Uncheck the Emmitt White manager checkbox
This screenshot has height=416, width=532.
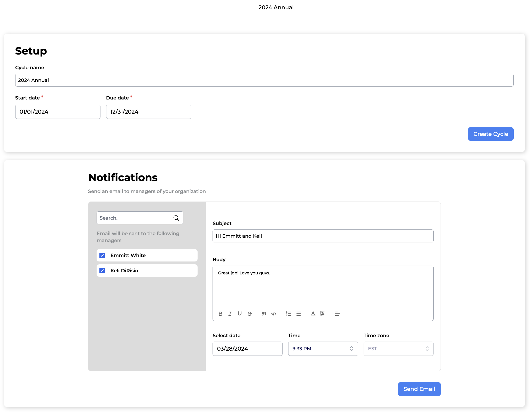pyautogui.click(x=102, y=256)
